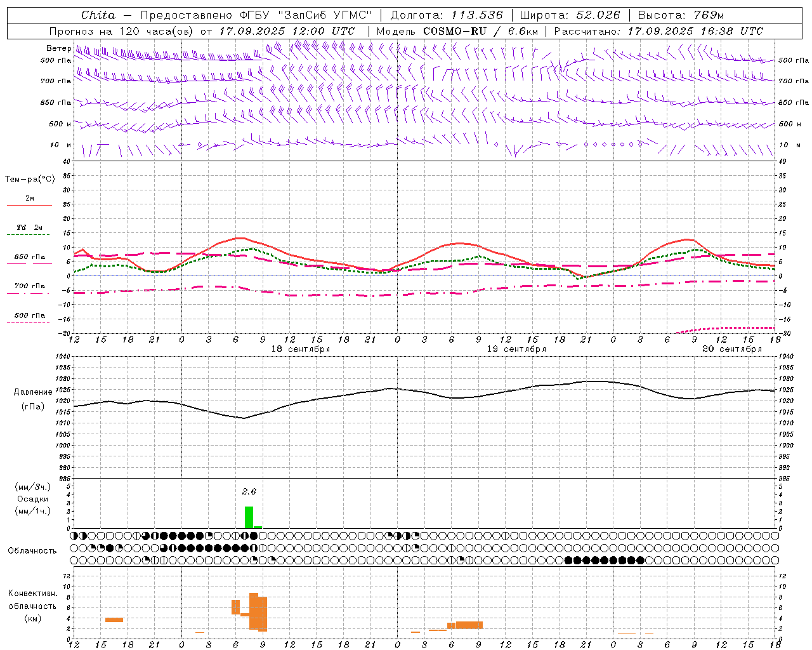Click the "(мм/3ч.)" precipitation unit label
Image resolution: width=812 pixels, height=650 pixels.
point(32,487)
